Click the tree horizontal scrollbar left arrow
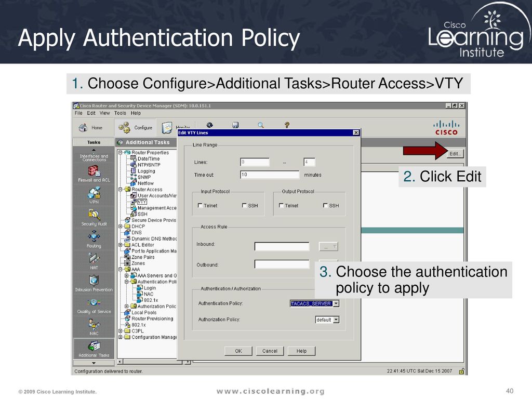The height and width of the screenshot is (399, 532). (x=120, y=362)
